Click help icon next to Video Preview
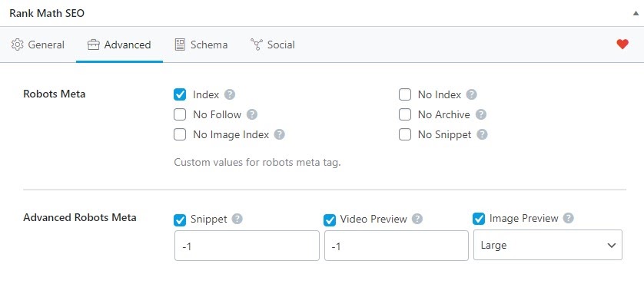644x284 pixels. coord(417,219)
